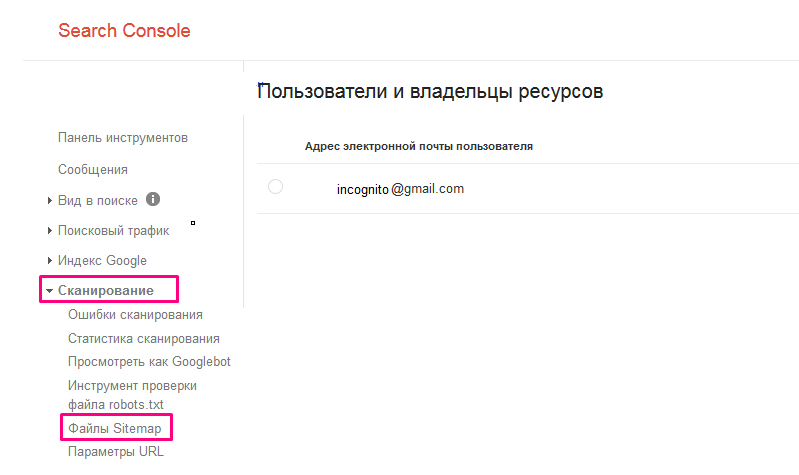Click the Адрес электронной почты пользователя column header
Screen dimensions: 799x475
(x=418, y=146)
